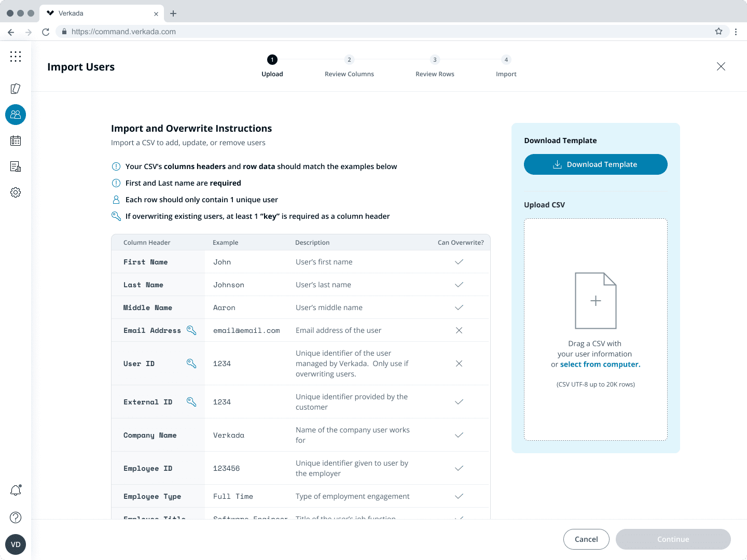Open notifications bell icon
The image size is (747, 560).
pyautogui.click(x=16, y=491)
